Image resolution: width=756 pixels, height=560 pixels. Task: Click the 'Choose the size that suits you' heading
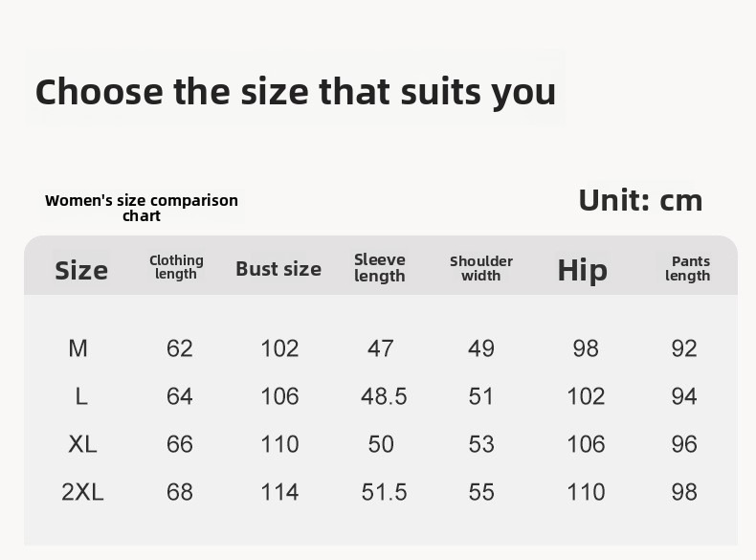[295, 92]
